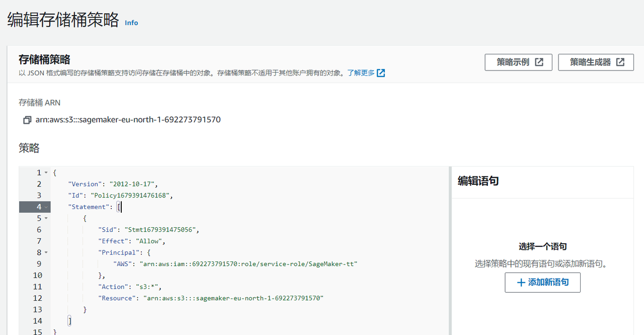
Task: Follow the 了解更多 learn more link
Action: pyautogui.click(x=366, y=73)
